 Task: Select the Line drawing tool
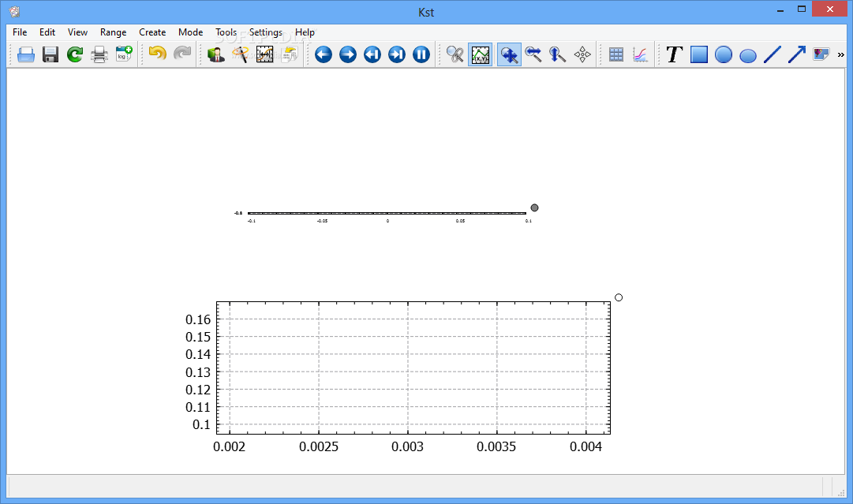click(x=773, y=54)
